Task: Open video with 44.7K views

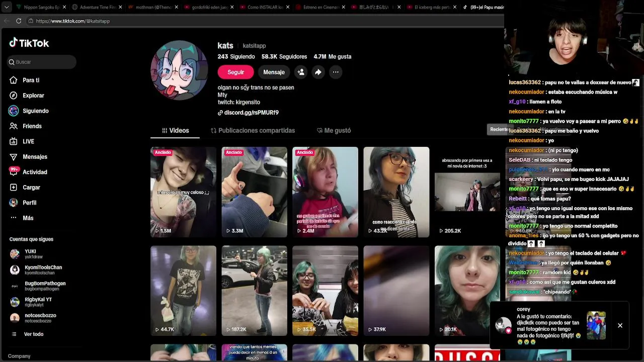Action: pos(183,291)
